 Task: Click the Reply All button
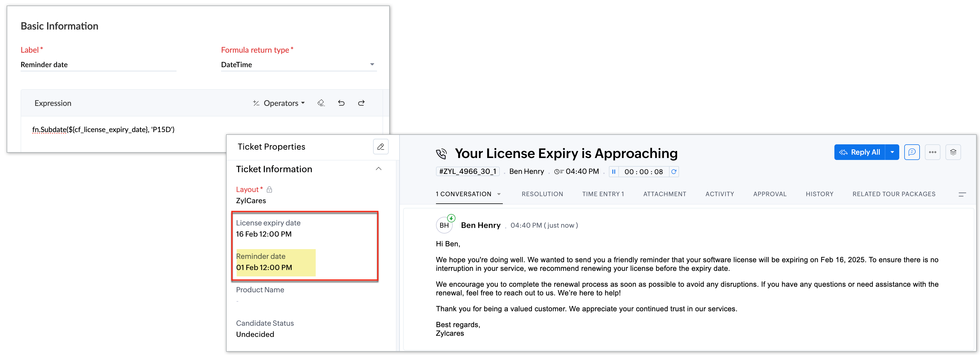pyautogui.click(x=860, y=152)
